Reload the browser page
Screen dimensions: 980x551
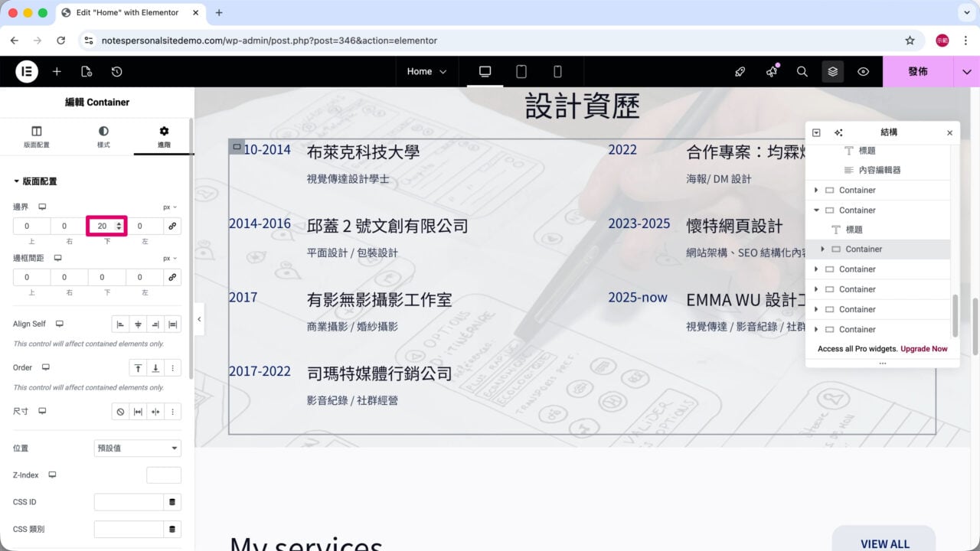(x=60, y=40)
